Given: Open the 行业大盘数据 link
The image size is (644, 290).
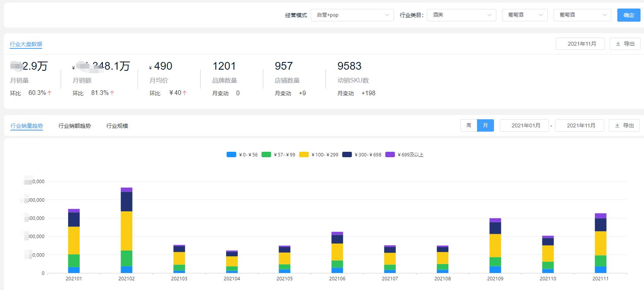Looking at the screenshot, I should [26, 44].
